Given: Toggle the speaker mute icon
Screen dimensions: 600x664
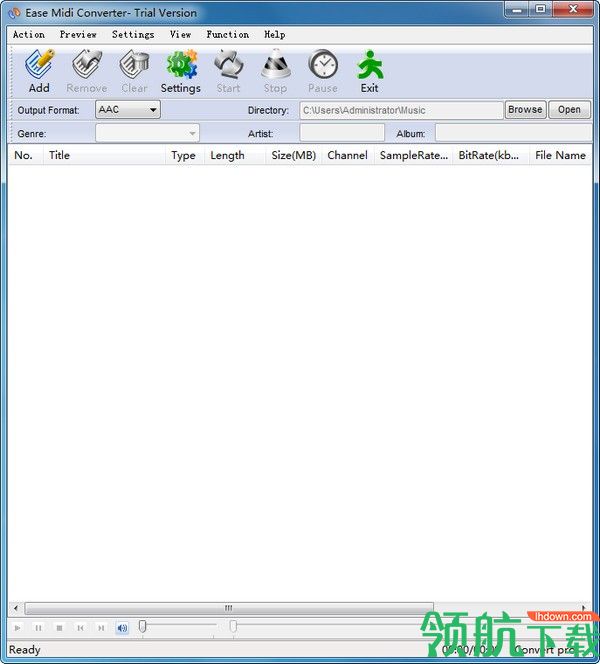Looking at the screenshot, I should tap(122, 628).
